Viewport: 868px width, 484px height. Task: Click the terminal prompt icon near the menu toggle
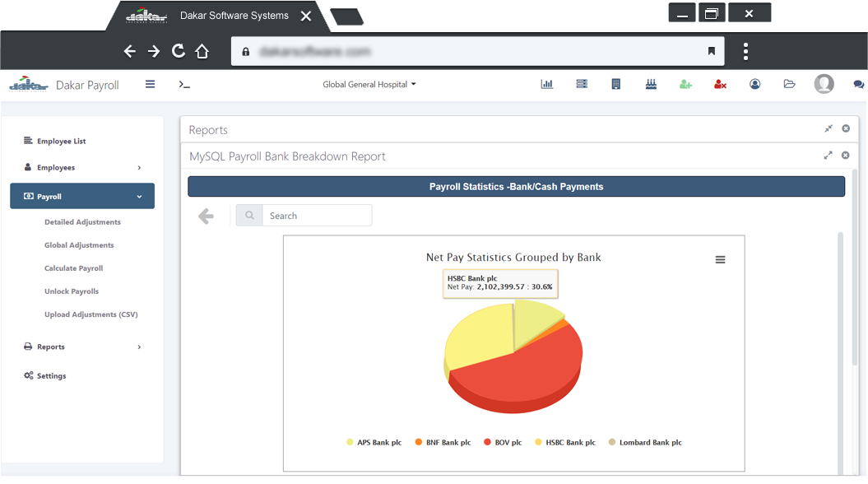tap(183, 84)
